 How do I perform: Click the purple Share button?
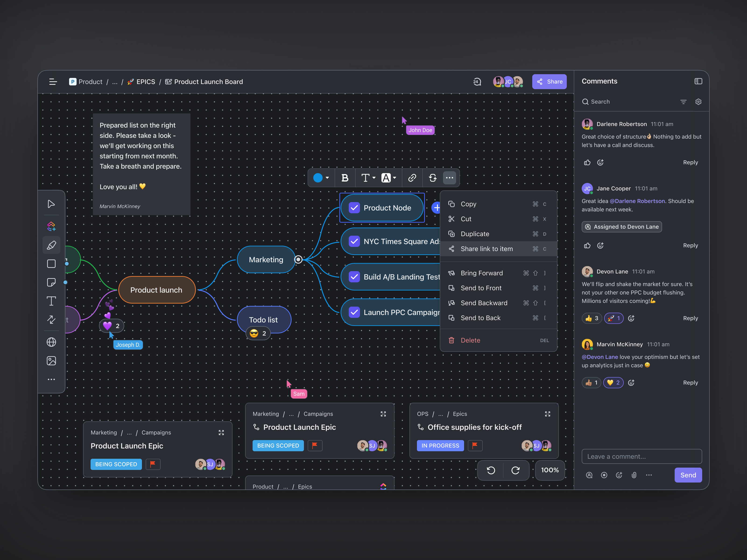[549, 82]
